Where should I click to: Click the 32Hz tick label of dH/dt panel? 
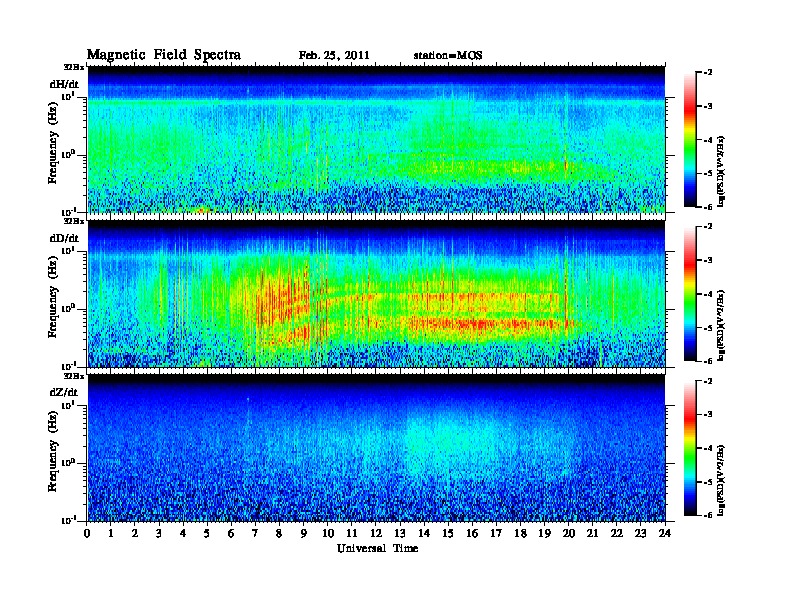tap(74, 67)
